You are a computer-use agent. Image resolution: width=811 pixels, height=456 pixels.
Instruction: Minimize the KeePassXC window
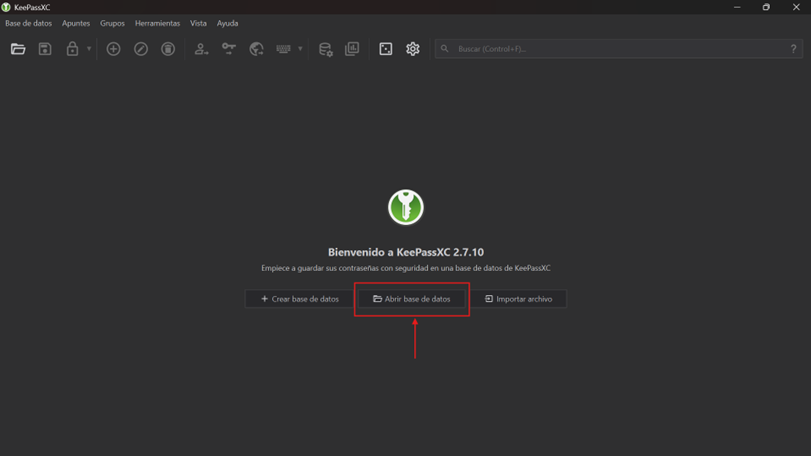pyautogui.click(x=737, y=7)
